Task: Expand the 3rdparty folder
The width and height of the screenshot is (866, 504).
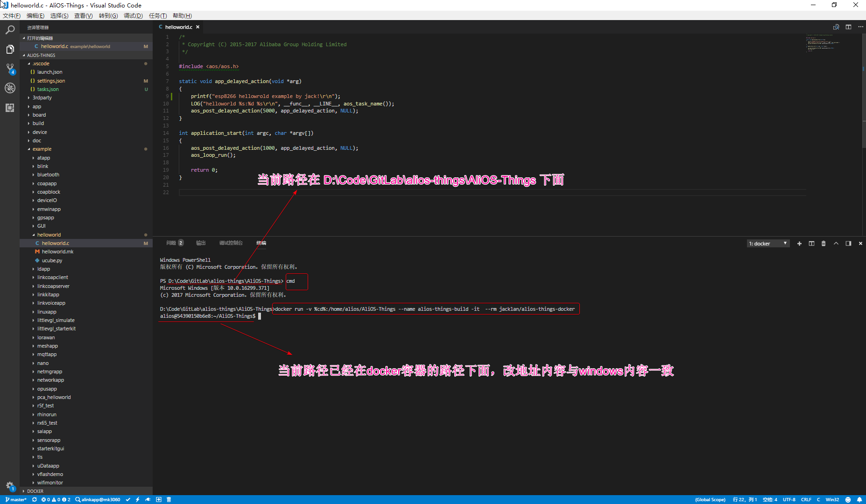Action: 86,98
